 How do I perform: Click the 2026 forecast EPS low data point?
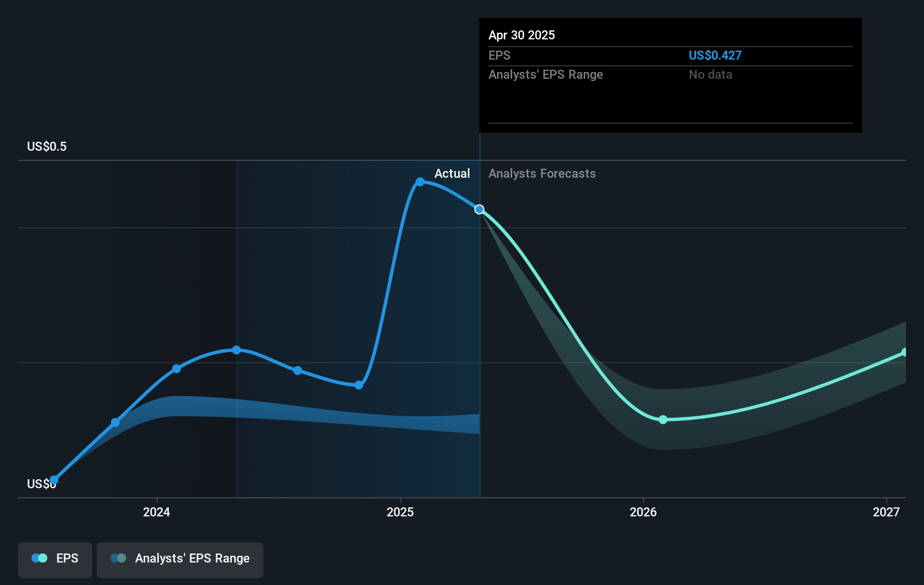(x=663, y=420)
